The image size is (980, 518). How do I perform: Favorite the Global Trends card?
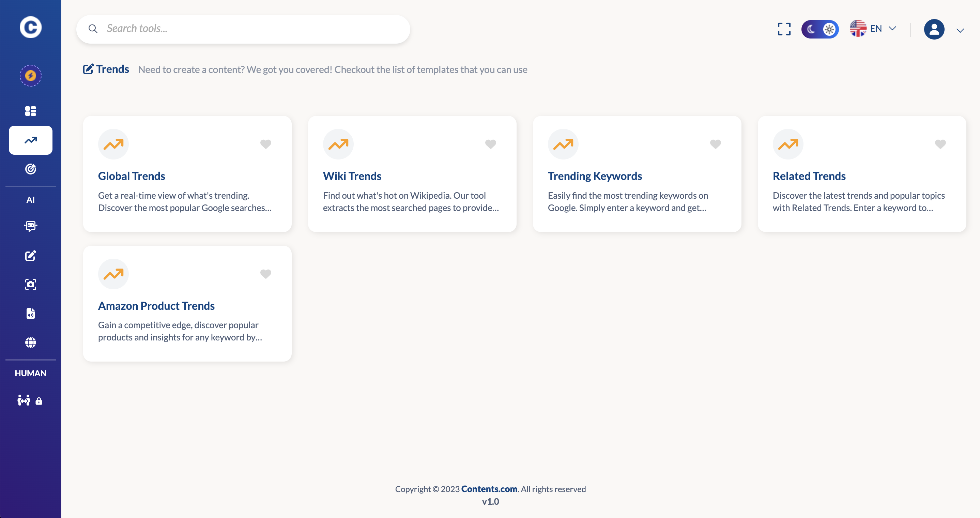[x=265, y=144]
